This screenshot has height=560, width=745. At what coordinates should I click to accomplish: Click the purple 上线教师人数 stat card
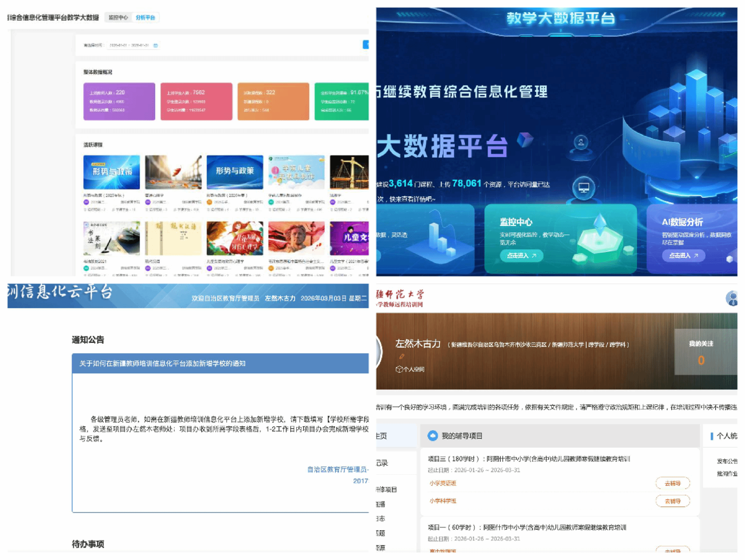(x=119, y=101)
